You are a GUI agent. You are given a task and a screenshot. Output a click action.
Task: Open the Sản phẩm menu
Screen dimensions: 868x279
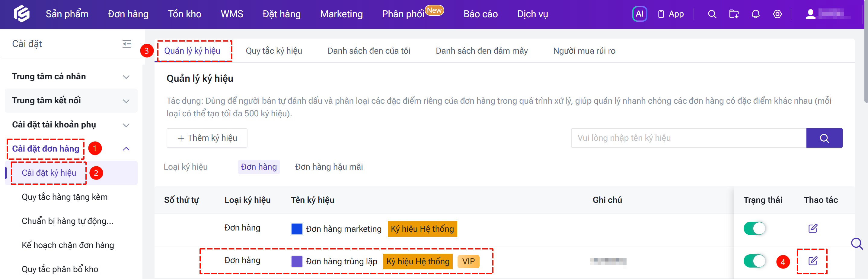[67, 14]
